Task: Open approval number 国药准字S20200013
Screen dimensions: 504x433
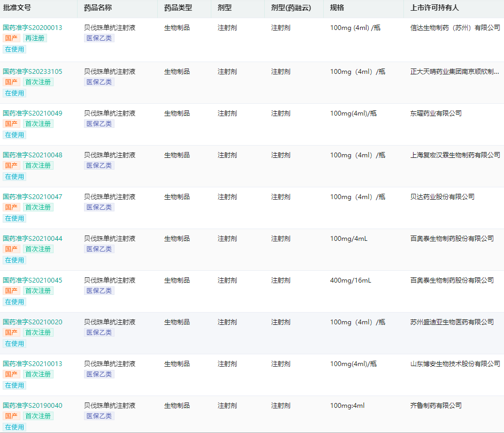Action: tap(33, 28)
